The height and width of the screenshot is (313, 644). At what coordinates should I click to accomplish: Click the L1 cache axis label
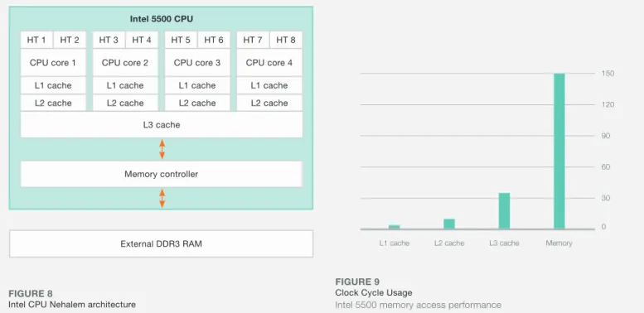tap(395, 243)
